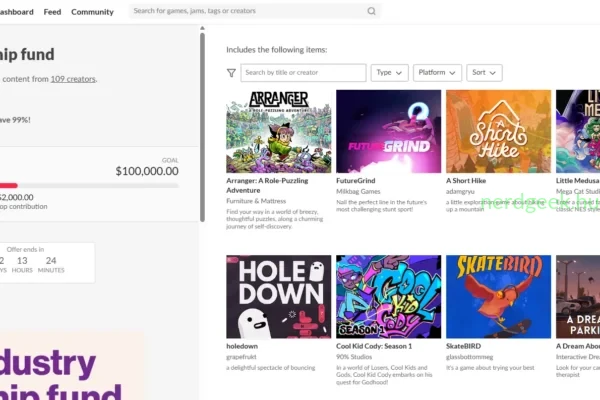Expand the Type dropdown

(x=389, y=73)
